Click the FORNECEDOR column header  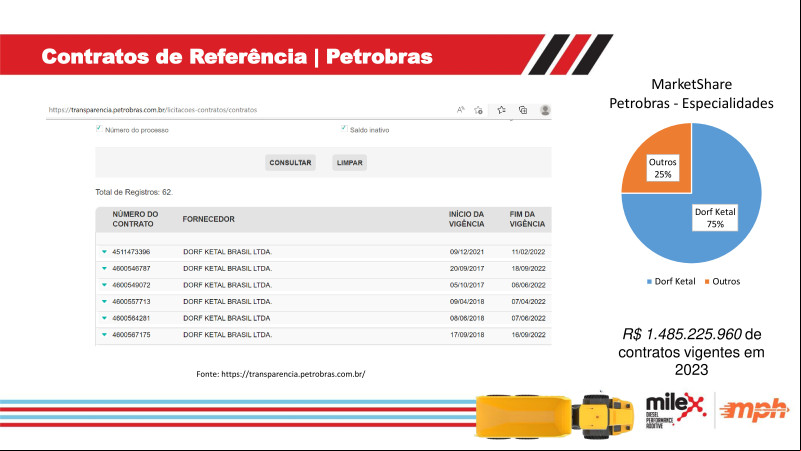pos(208,219)
